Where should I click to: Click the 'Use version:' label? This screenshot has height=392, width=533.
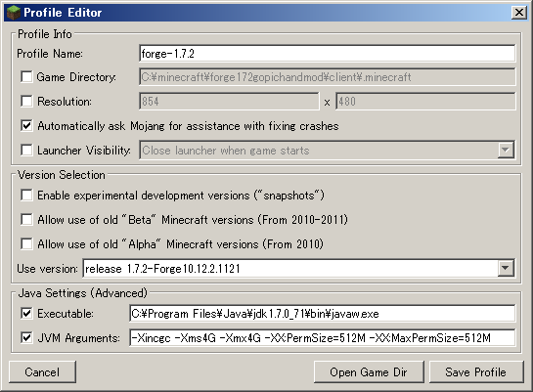[x=47, y=269]
